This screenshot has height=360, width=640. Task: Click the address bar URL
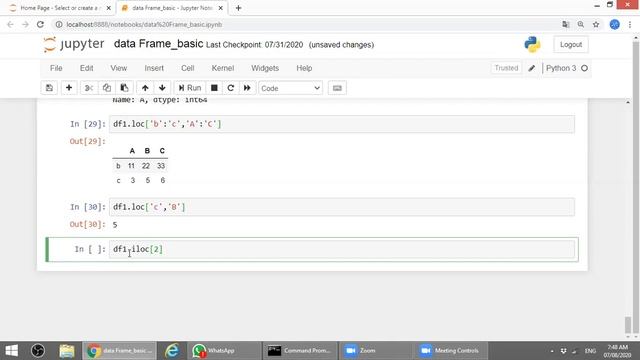(144, 24)
